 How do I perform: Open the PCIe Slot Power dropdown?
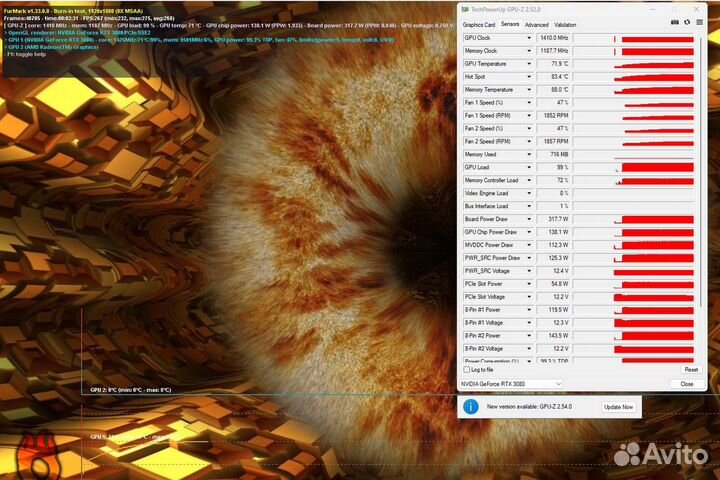(529, 284)
